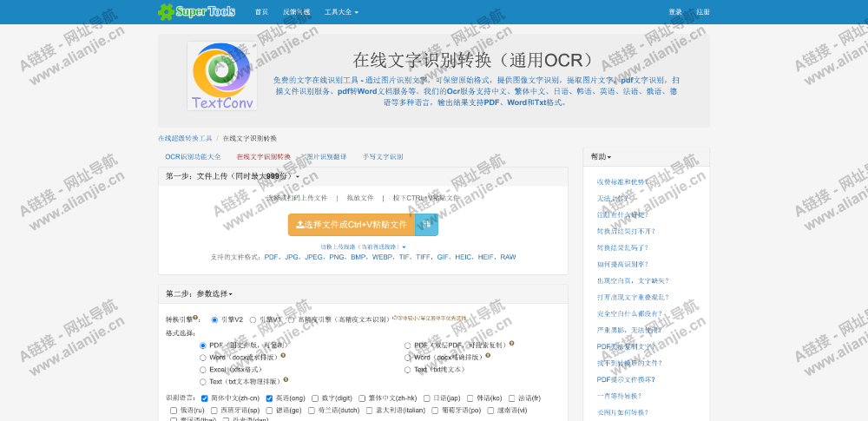Check 西班牙语(sp) language checkbox
This screenshot has width=868, height=421.
(x=214, y=411)
